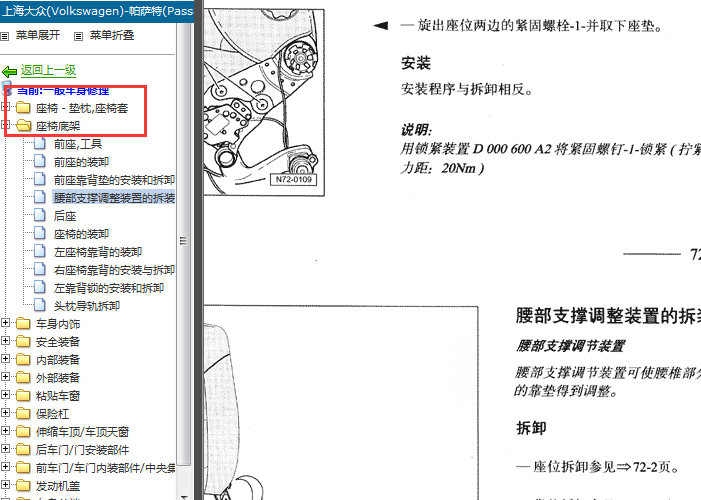Image resolution: width=701 pixels, height=500 pixels.
Task: Click the page icon next to 腰部支撑调整装置的拆装
Action: 40,197
